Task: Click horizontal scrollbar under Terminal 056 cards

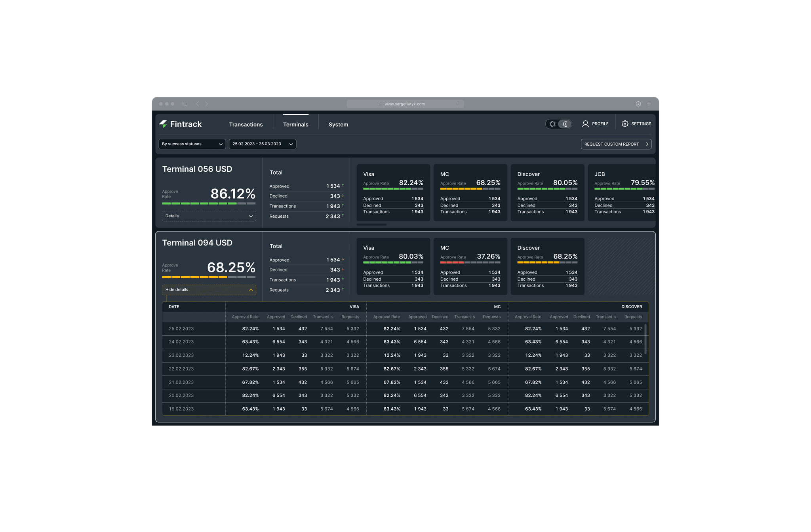Action: [x=371, y=225]
